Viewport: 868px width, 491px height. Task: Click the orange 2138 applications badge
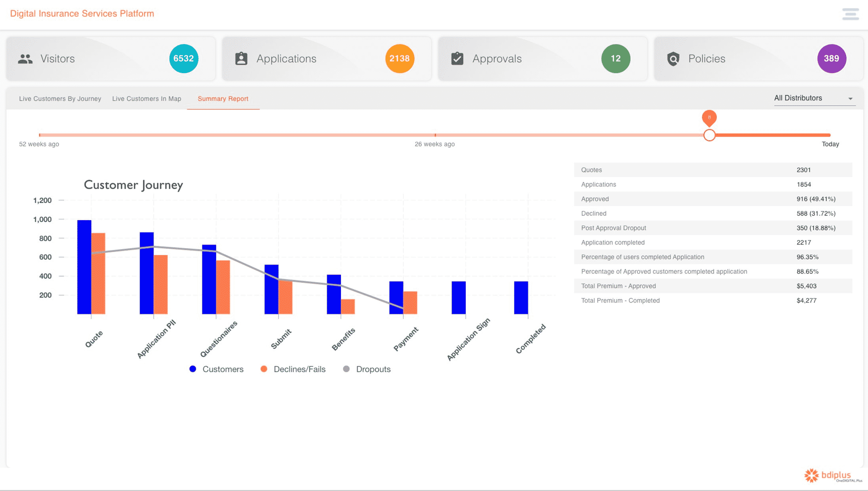(399, 59)
